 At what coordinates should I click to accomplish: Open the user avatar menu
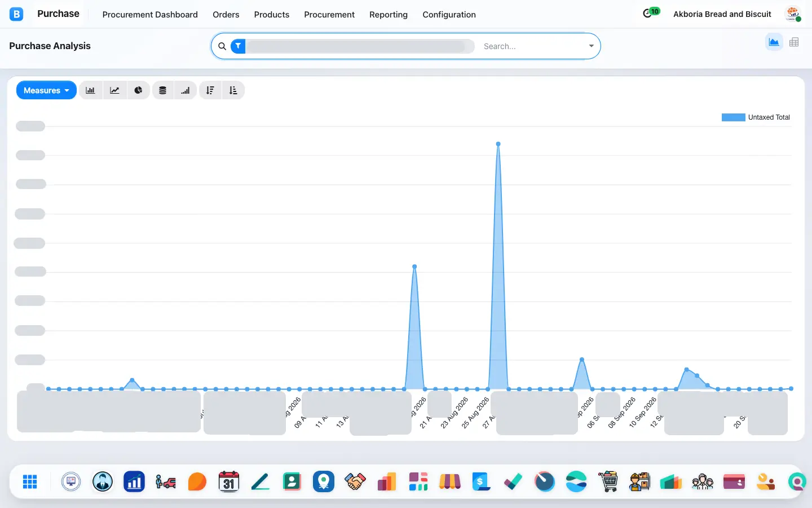pos(793,14)
